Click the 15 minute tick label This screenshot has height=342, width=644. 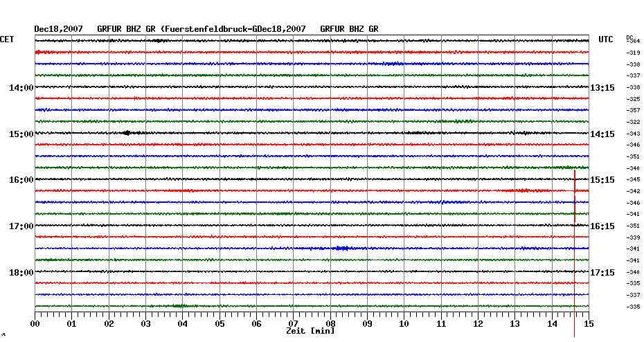click(589, 324)
